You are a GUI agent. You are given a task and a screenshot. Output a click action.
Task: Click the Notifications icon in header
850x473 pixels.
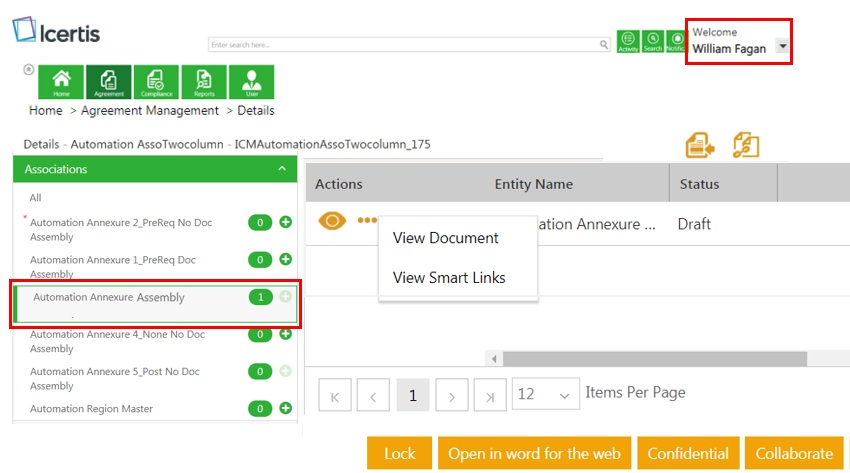coord(675,41)
